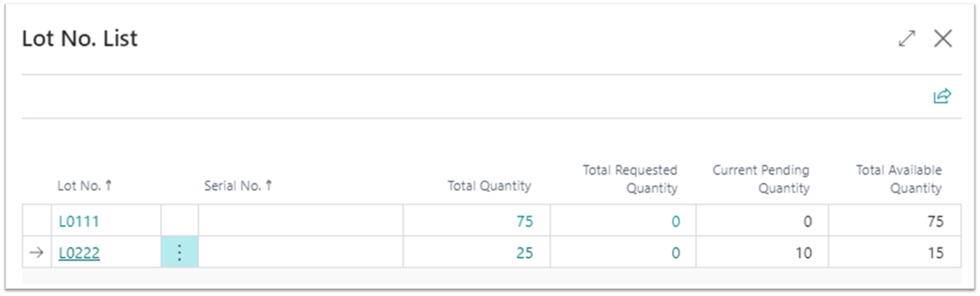Click Current Pending Quantity cell showing 10
This screenshot has height=296, width=980.
(x=803, y=253)
